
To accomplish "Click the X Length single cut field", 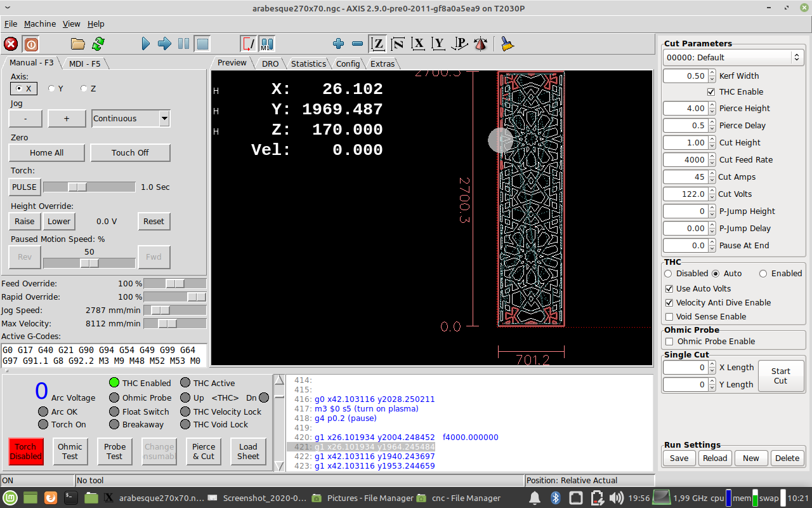I will pyautogui.click(x=685, y=368).
